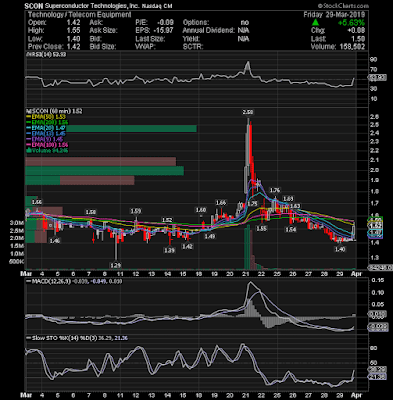
Task: Click the SCON (60 min) chart legend title
Action: pos(54,111)
